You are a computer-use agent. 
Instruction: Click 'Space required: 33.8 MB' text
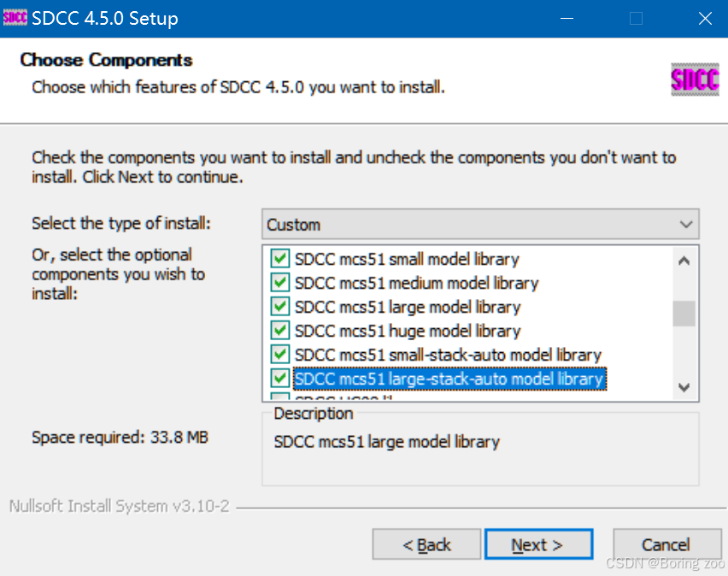120,437
